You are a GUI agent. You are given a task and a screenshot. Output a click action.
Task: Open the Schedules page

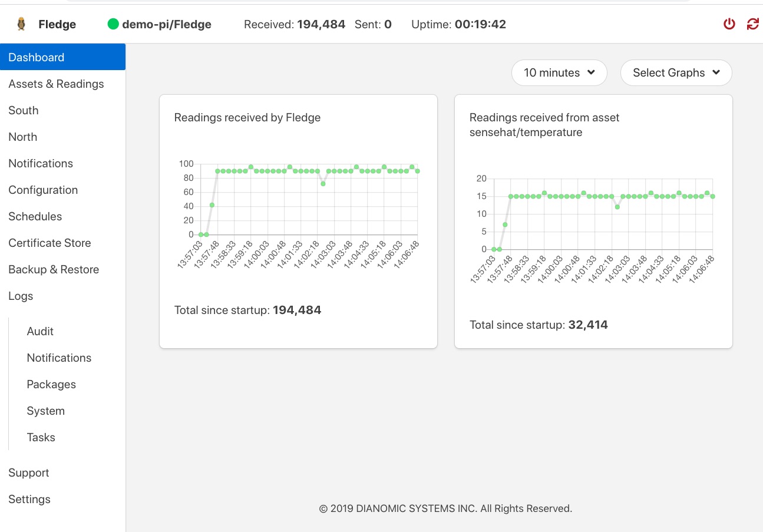point(35,216)
